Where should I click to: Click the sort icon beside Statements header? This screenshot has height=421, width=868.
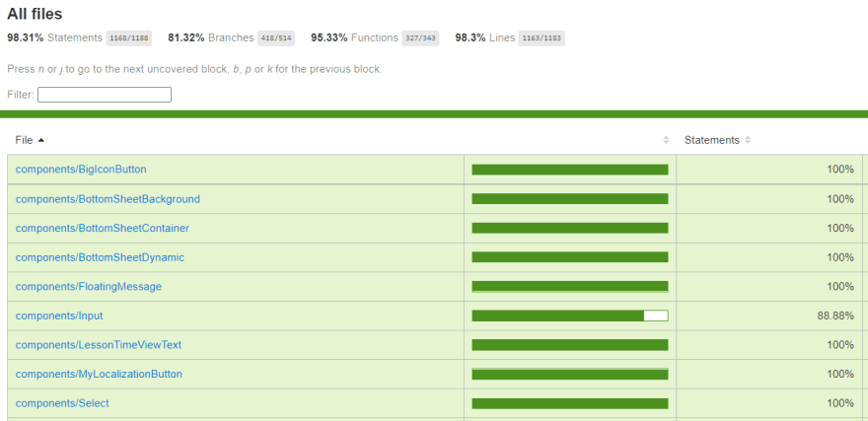coord(748,140)
